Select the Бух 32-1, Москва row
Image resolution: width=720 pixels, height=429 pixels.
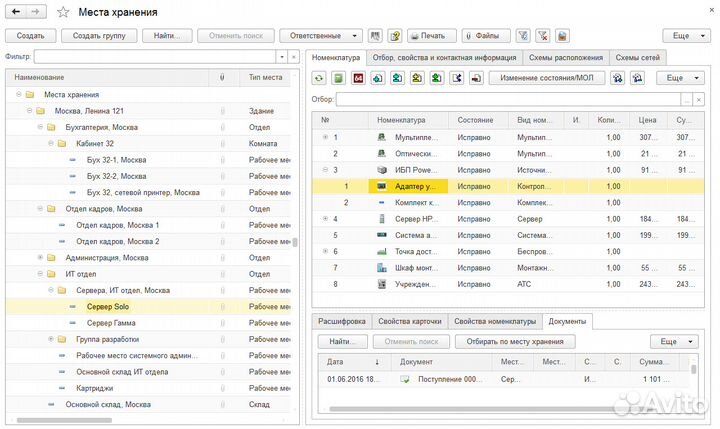(148, 160)
